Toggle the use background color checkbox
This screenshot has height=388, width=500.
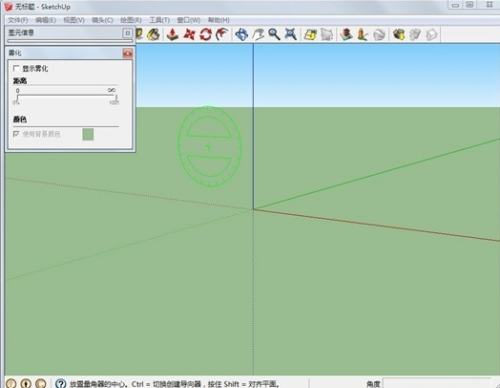(x=16, y=134)
